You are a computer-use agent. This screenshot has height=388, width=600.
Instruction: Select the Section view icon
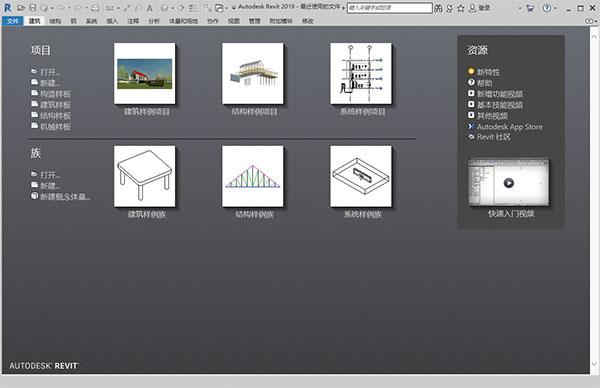click(x=181, y=8)
